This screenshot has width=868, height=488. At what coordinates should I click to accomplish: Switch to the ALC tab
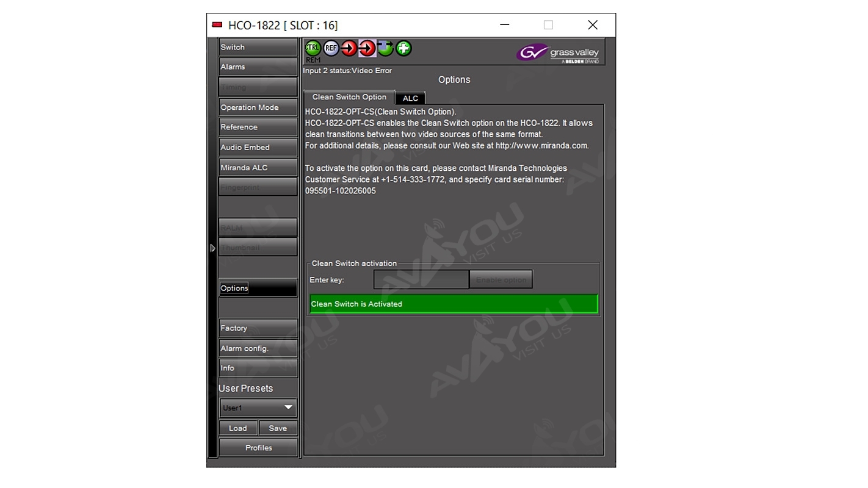pos(410,98)
